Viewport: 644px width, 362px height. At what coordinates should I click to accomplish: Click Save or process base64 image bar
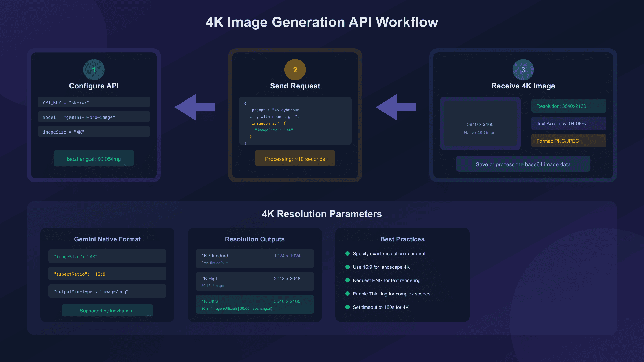pos(523,164)
